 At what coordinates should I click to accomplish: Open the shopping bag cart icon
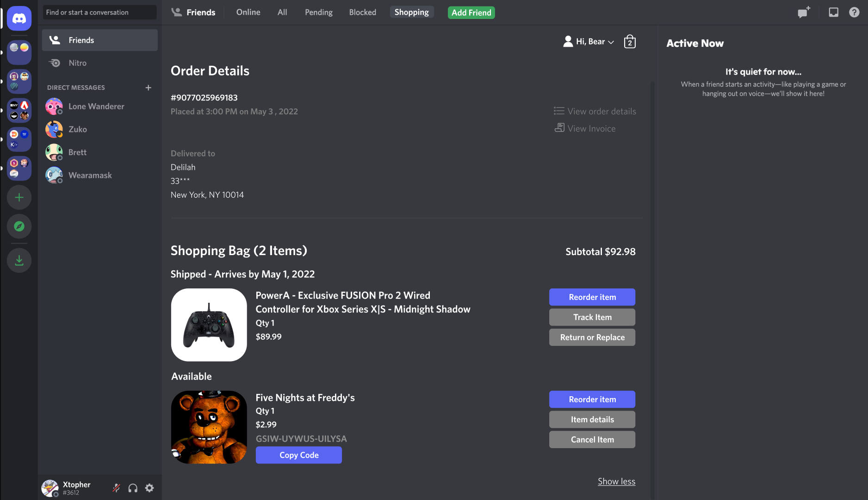(630, 42)
